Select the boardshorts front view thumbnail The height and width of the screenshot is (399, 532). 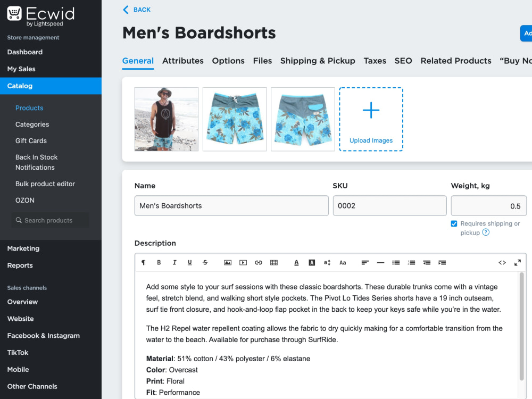click(x=235, y=119)
